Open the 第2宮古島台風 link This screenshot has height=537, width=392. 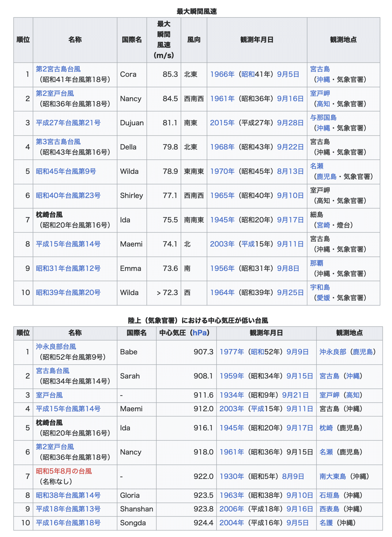coord(58,69)
